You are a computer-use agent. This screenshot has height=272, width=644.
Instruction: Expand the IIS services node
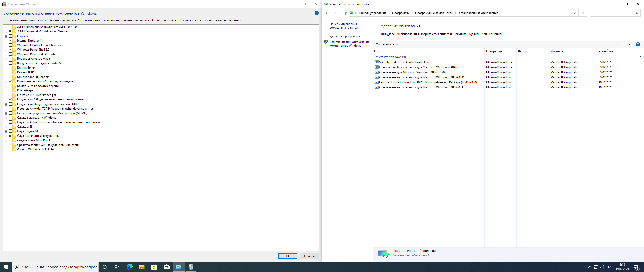tap(6, 127)
